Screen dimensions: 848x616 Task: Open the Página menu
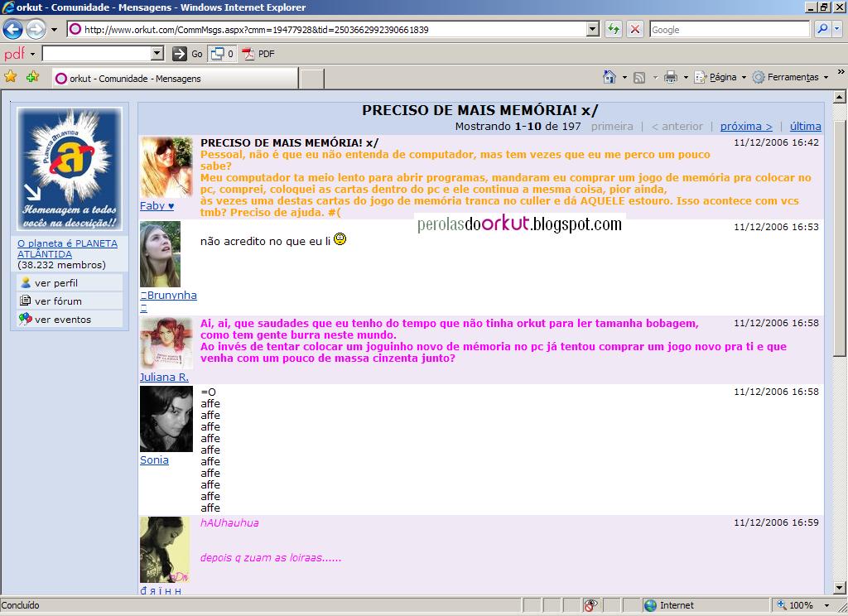720,77
